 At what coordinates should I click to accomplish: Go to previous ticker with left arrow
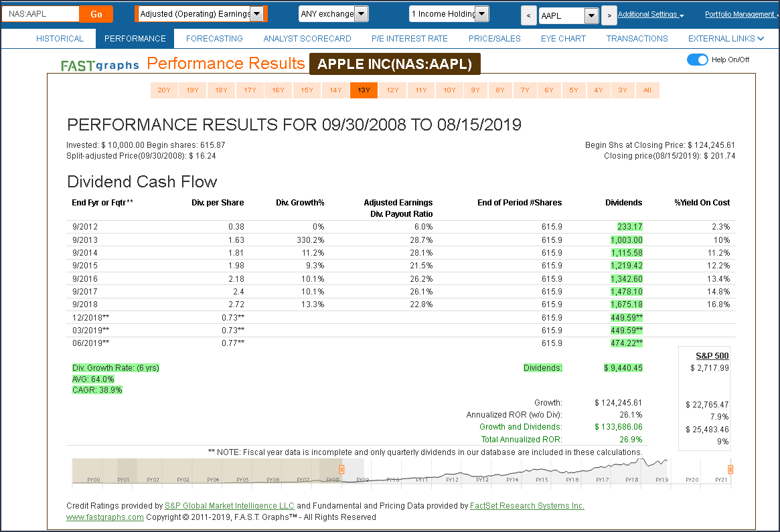pyautogui.click(x=528, y=15)
